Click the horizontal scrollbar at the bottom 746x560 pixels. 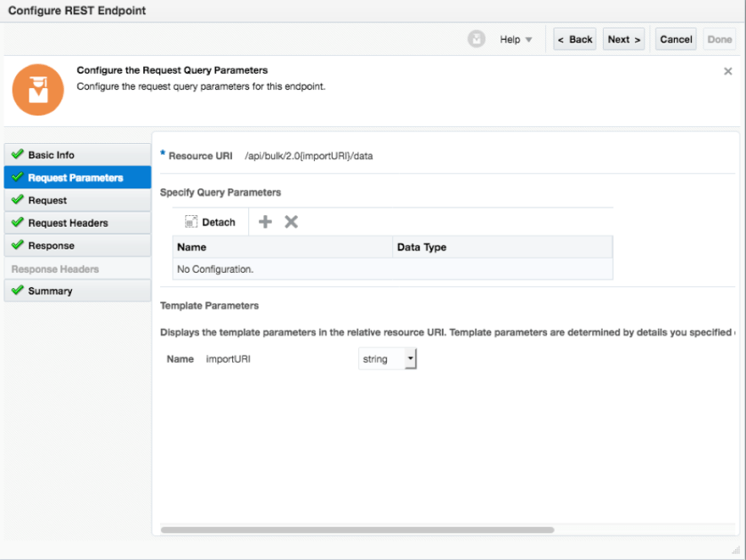(x=356, y=530)
